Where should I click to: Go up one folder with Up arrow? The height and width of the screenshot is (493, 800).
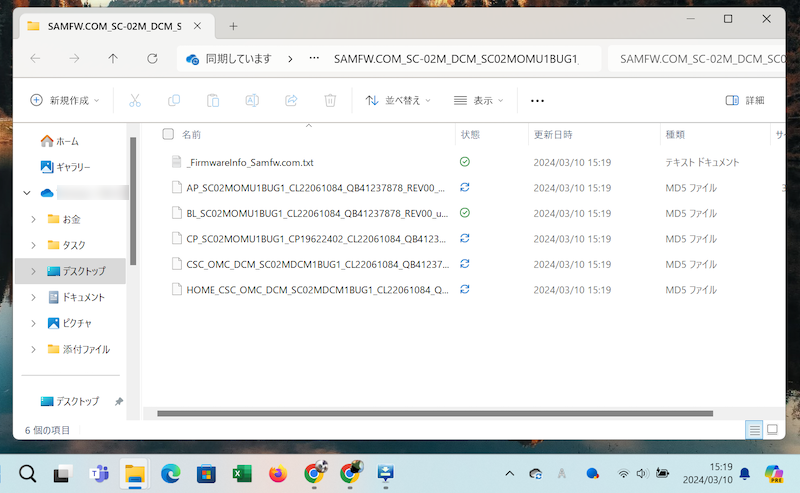point(113,59)
